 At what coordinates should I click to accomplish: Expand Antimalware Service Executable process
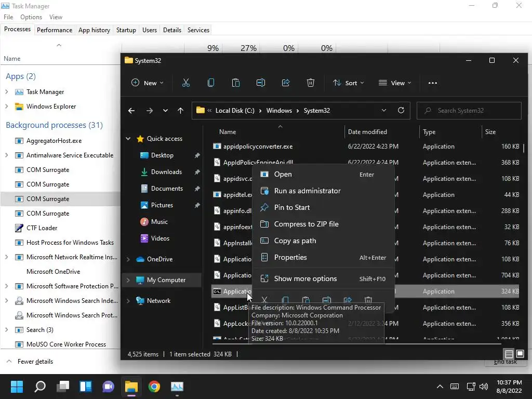[6, 155]
